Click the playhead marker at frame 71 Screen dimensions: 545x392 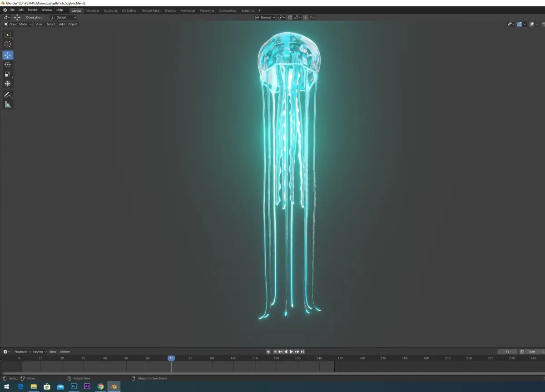pos(171,358)
